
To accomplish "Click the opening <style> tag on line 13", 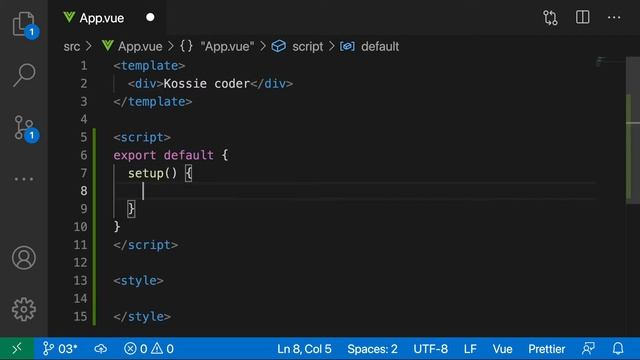I will pyautogui.click(x=138, y=281).
